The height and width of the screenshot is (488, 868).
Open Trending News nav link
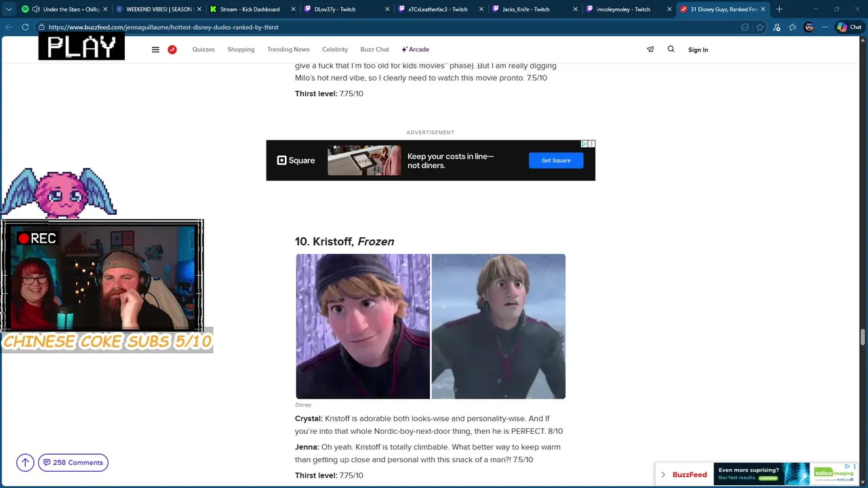pyautogui.click(x=288, y=49)
